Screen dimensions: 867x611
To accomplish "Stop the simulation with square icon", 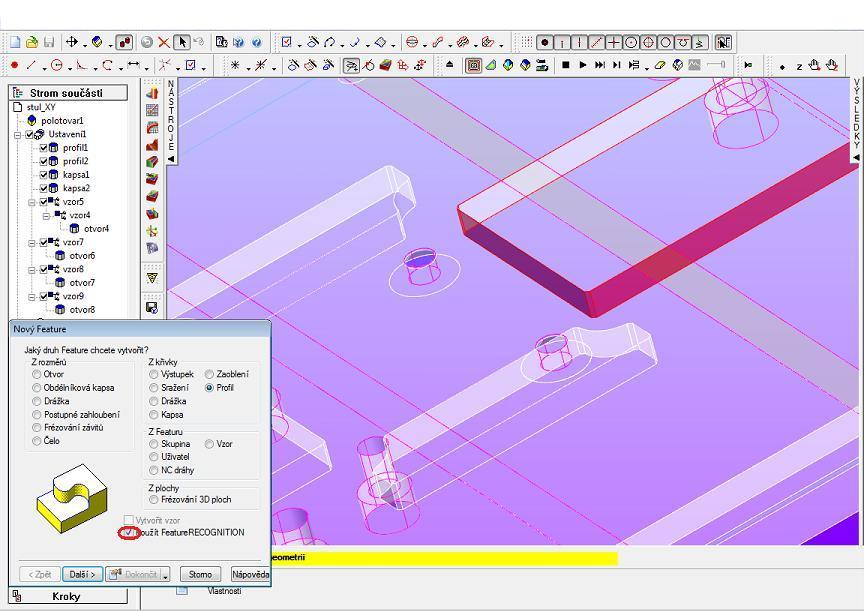I will (566, 65).
